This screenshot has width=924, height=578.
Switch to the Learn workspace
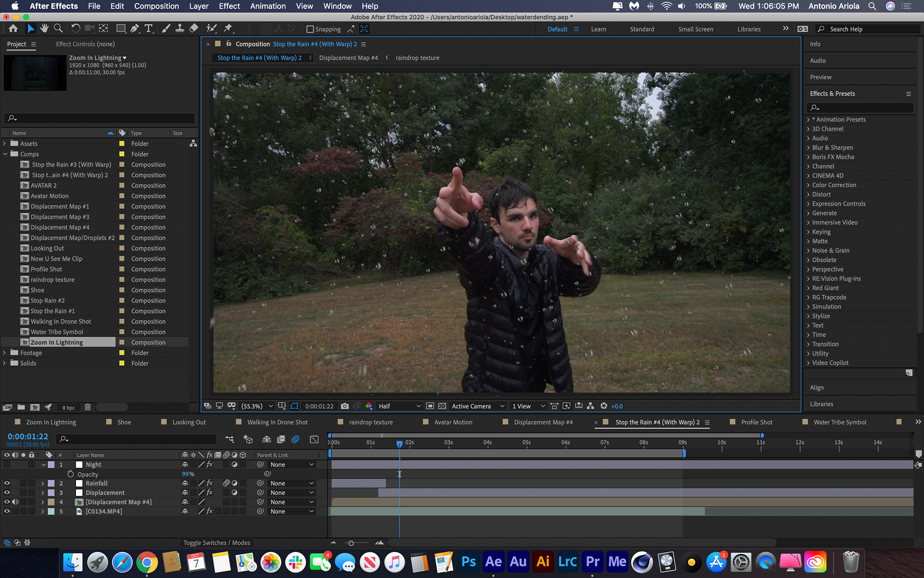(x=598, y=29)
